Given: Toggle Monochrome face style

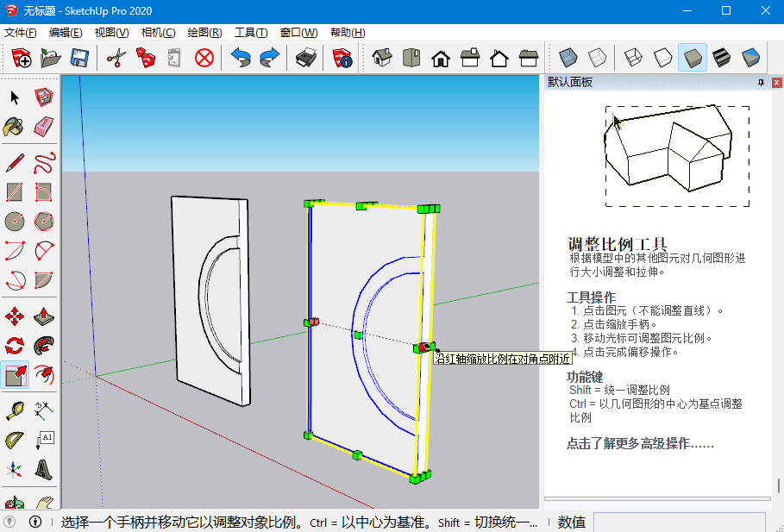Looking at the screenshot, I should pos(750,58).
